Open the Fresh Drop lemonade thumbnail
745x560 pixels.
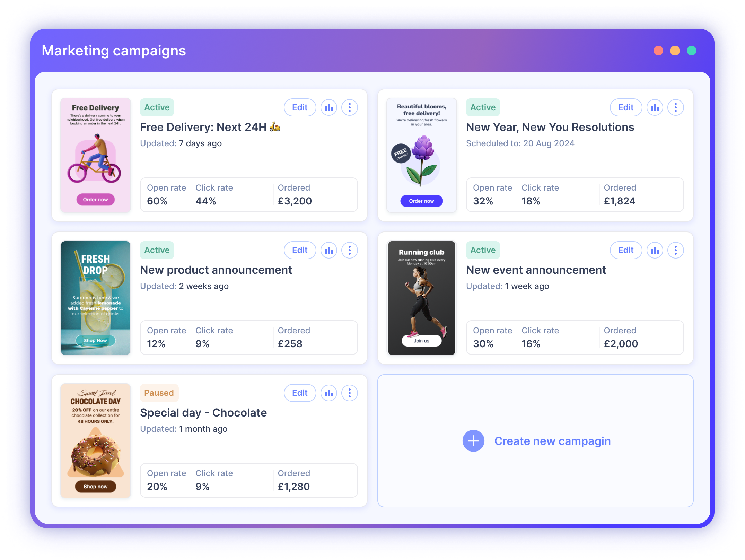96,298
